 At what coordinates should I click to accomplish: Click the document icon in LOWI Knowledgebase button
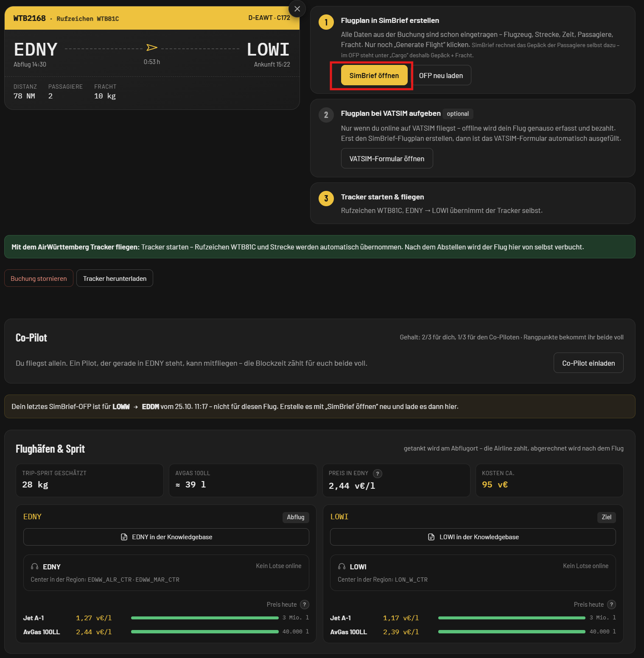tap(431, 537)
